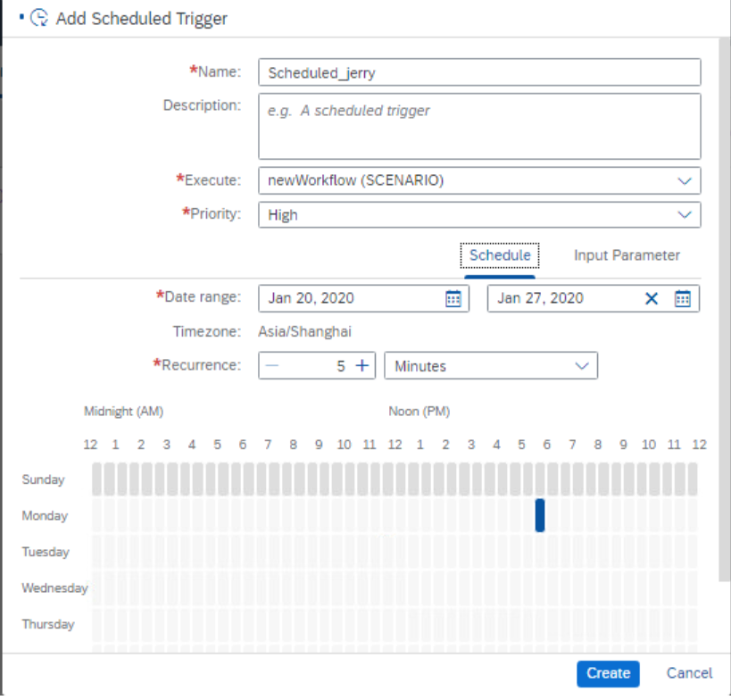This screenshot has width=731, height=700.
Task: Clear the Jan 27, 2020 end date
Action: tap(652, 299)
